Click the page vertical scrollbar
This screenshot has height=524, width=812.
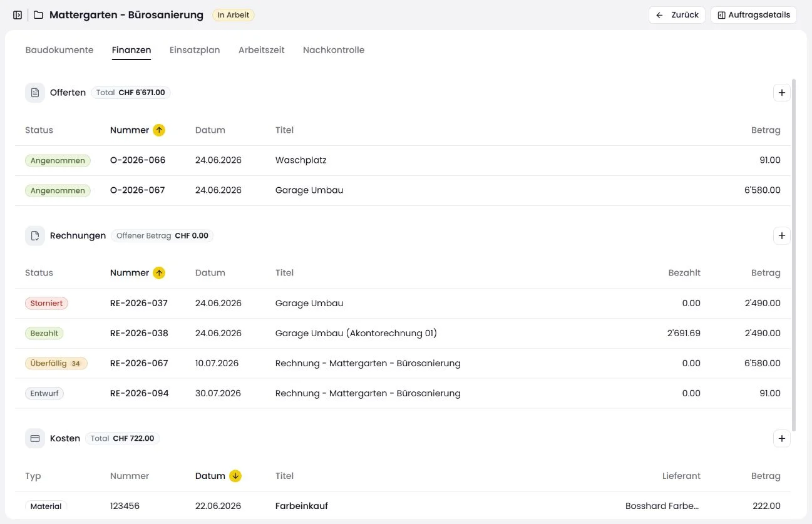[x=794, y=255]
